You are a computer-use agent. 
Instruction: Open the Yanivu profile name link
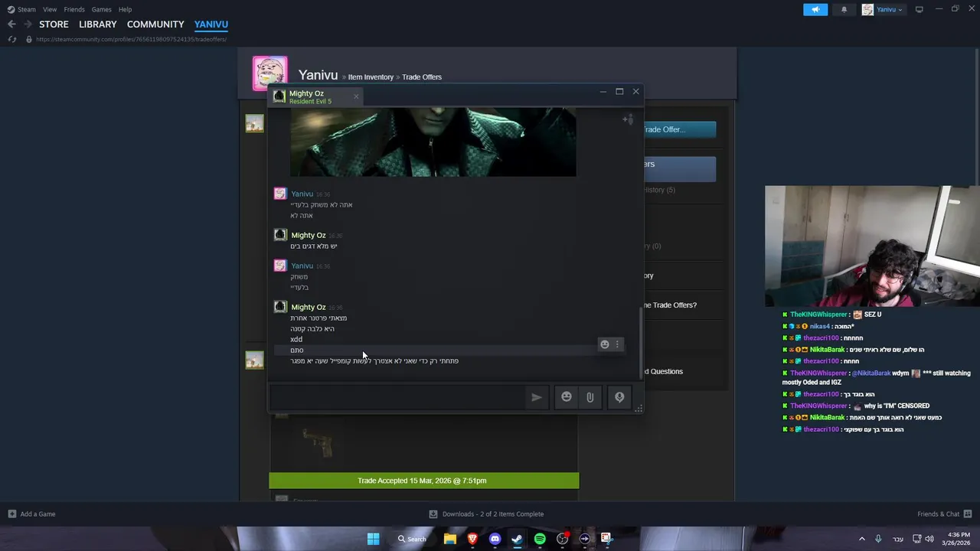318,75
